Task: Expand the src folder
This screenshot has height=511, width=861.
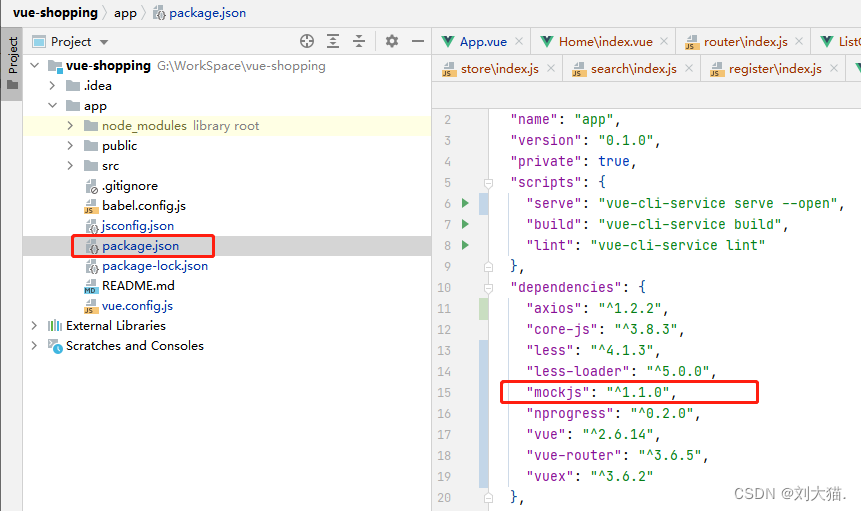Action: [70, 165]
